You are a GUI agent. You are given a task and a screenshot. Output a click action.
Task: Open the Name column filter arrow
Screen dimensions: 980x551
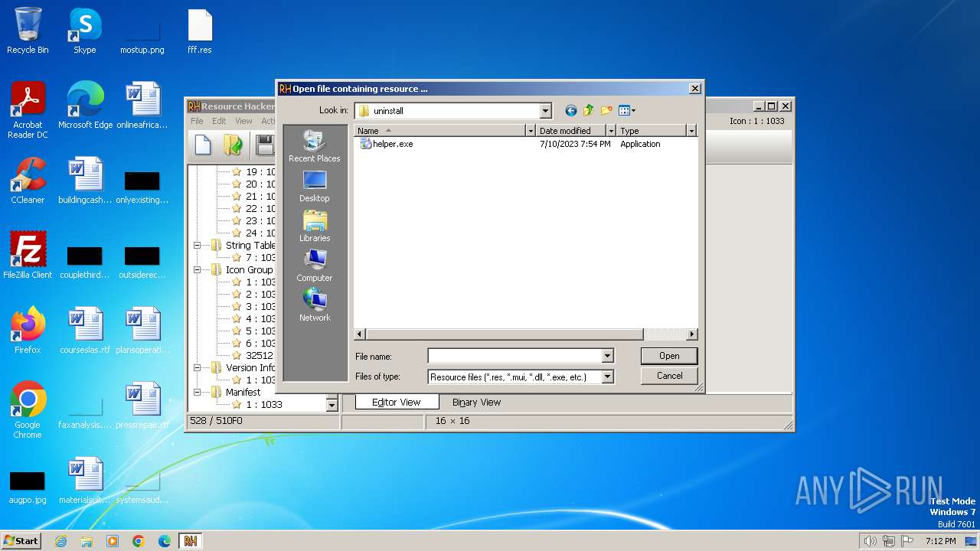pos(530,131)
